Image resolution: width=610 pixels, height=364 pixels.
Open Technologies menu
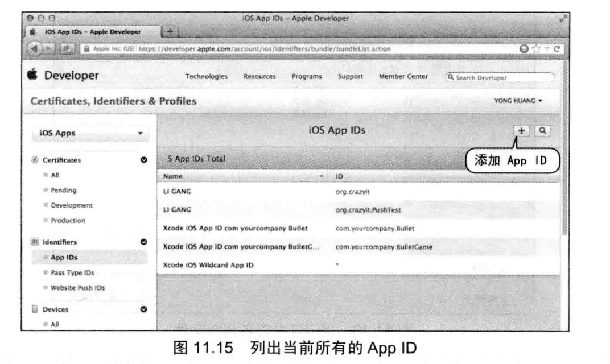[x=207, y=77]
